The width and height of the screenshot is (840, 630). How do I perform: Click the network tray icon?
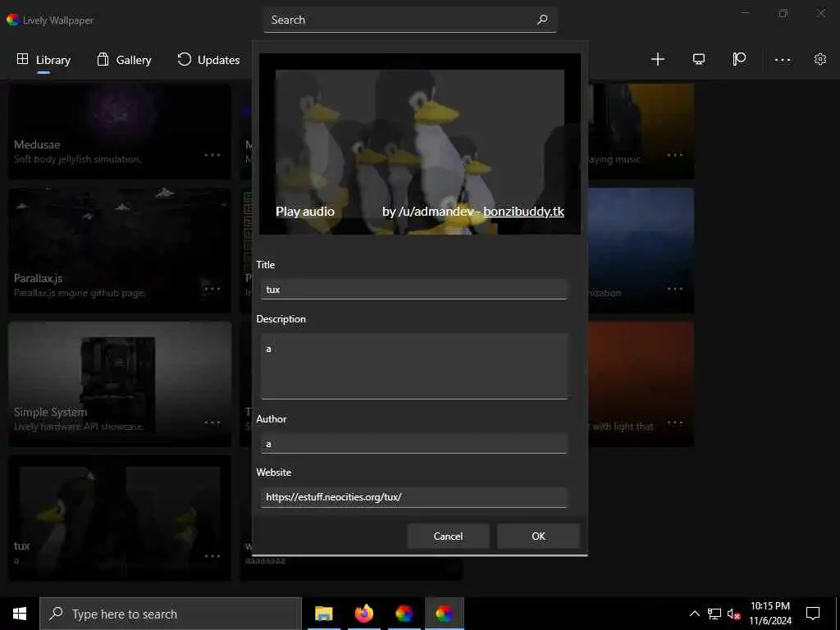tap(714, 614)
